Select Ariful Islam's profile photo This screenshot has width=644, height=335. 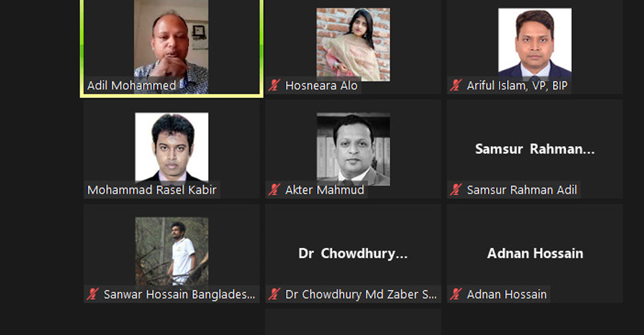535,44
